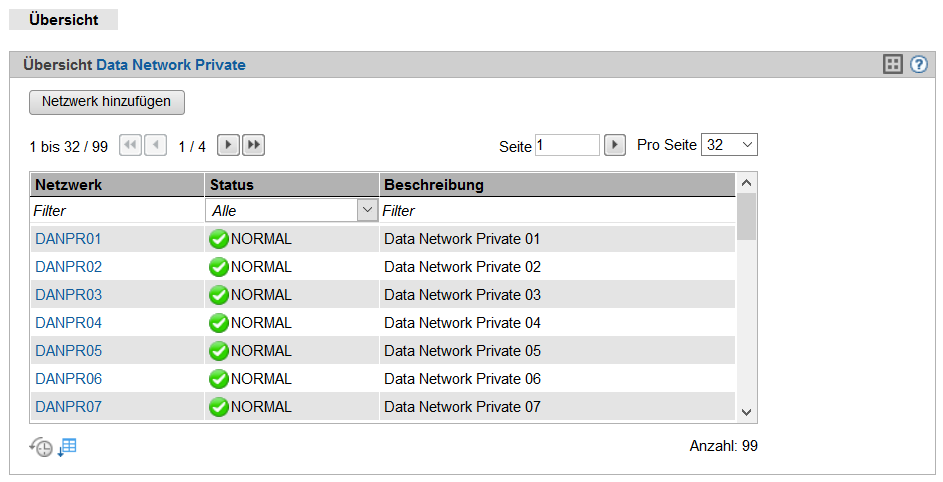Screen dimensions: 943x482
Task: Go to next page arrow
Action: tap(228, 146)
